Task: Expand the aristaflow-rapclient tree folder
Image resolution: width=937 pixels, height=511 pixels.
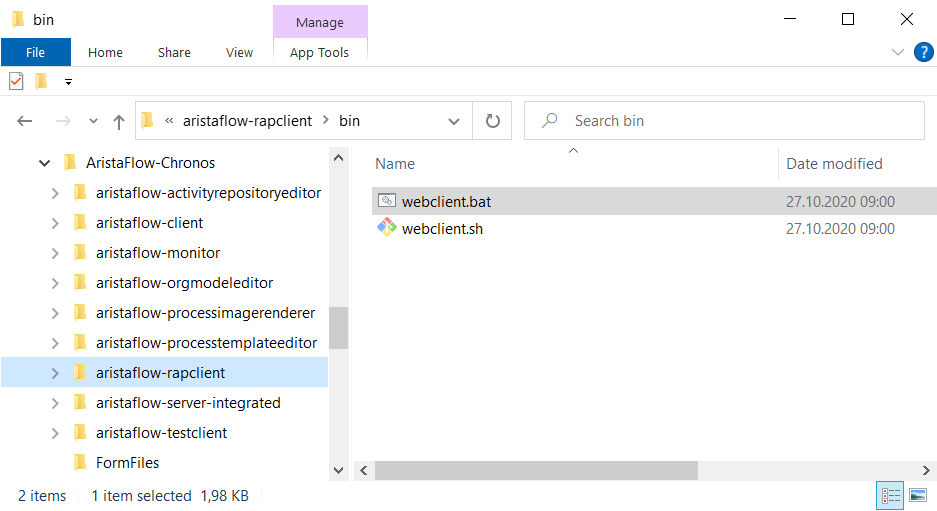Action: tap(55, 373)
